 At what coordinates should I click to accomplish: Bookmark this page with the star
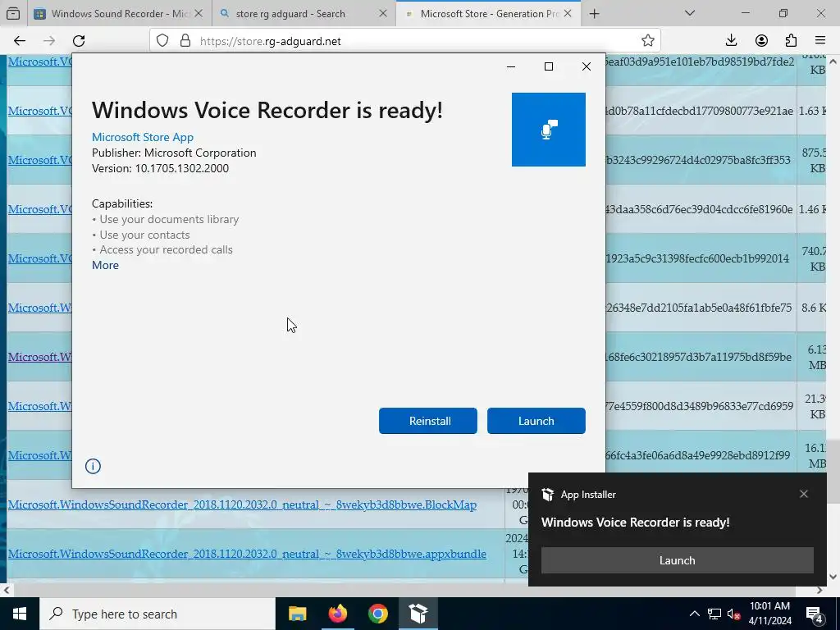tap(648, 41)
